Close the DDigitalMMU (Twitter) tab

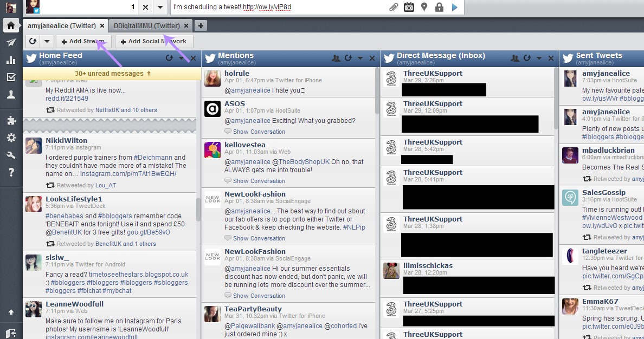point(186,25)
